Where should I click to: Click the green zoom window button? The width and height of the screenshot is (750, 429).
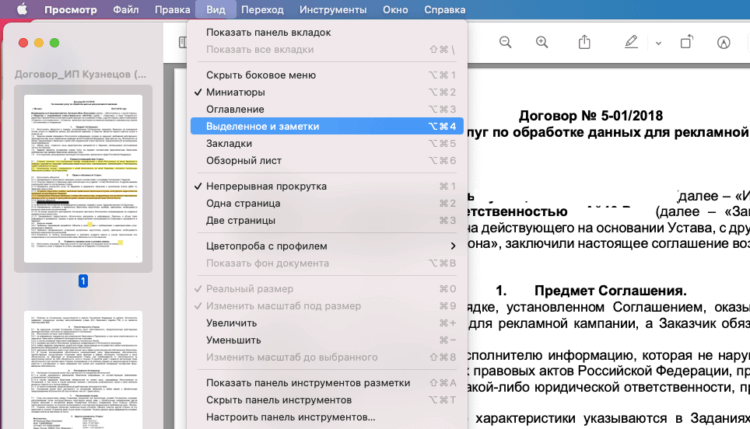coord(55,43)
